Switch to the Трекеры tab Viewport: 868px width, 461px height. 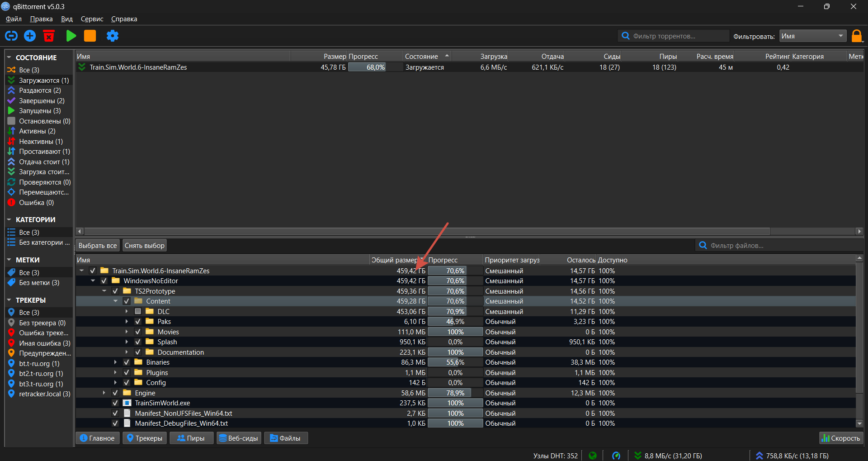[x=144, y=438]
